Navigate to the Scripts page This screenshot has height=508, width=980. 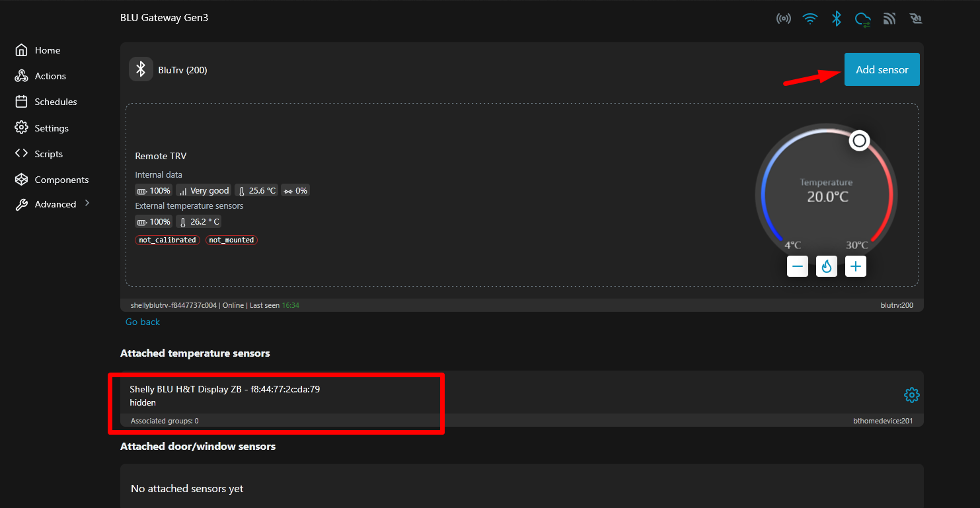pyautogui.click(x=39, y=154)
